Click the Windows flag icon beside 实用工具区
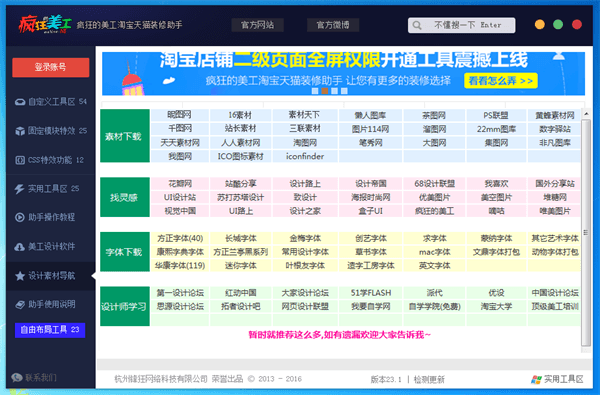This screenshot has width=600, height=395. click(x=536, y=379)
